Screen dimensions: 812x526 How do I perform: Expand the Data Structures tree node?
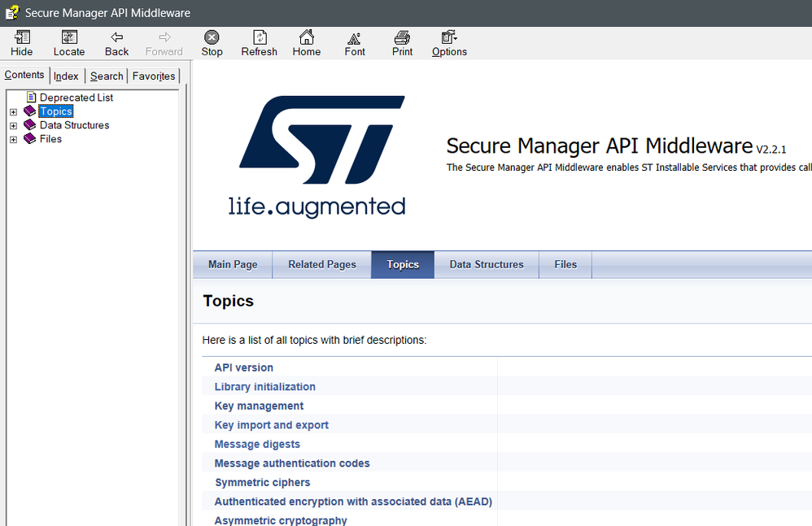14,126
